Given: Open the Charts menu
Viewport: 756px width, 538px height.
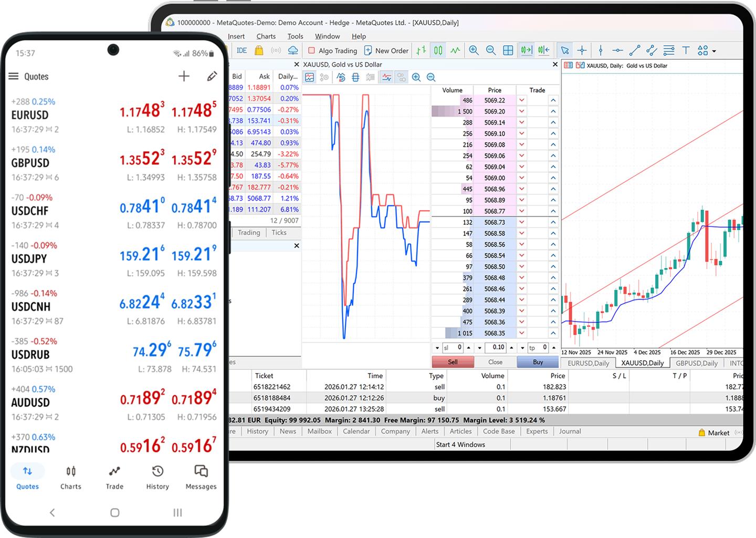Looking at the screenshot, I should pyautogui.click(x=266, y=36).
